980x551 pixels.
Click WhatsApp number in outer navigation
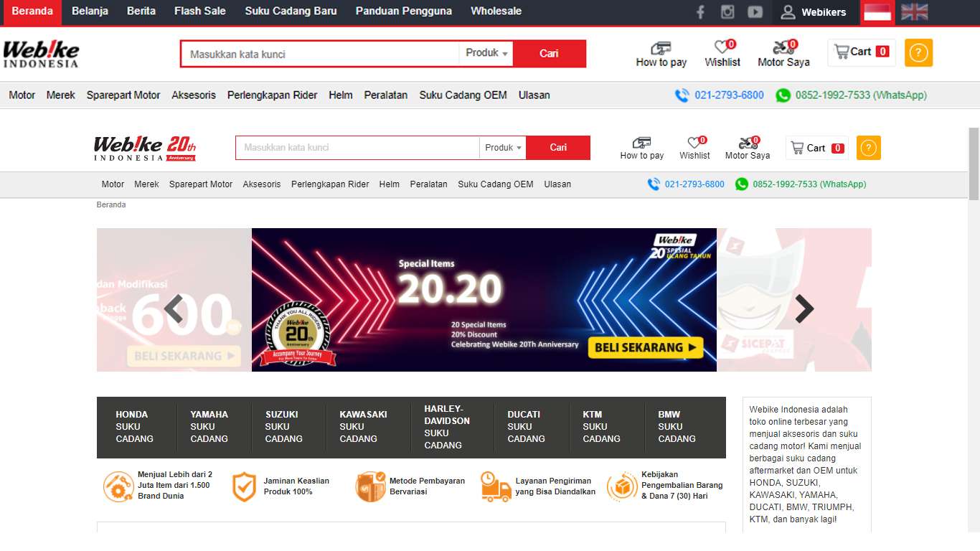tap(851, 95)
